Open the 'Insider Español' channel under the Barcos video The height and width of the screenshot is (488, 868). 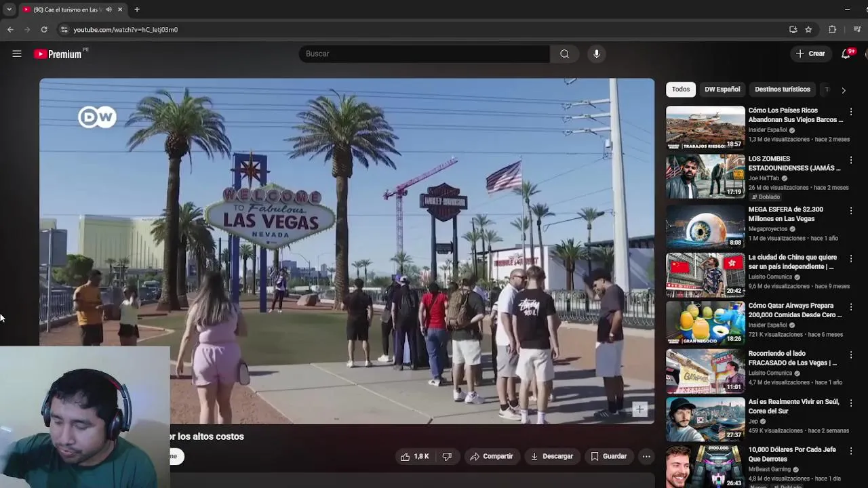point(768,130)
